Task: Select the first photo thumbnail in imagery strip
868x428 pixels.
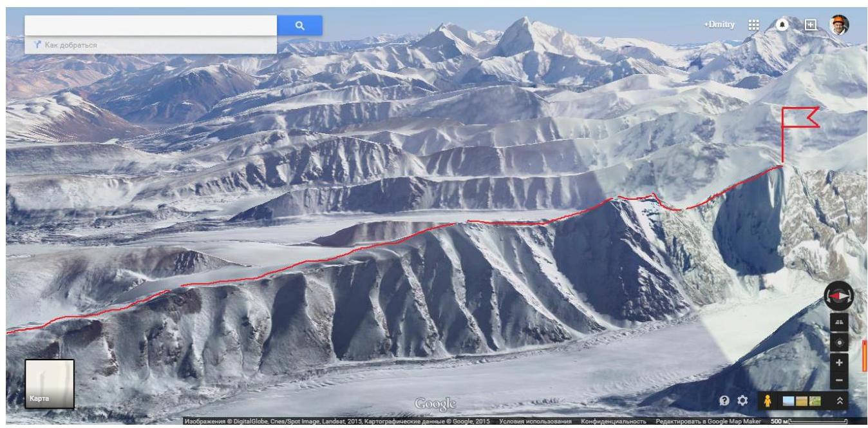Action: tap(788, 402)
